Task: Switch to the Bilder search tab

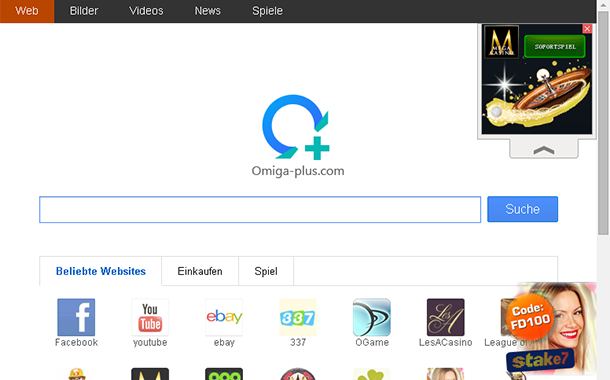Action: click(84, 11)
